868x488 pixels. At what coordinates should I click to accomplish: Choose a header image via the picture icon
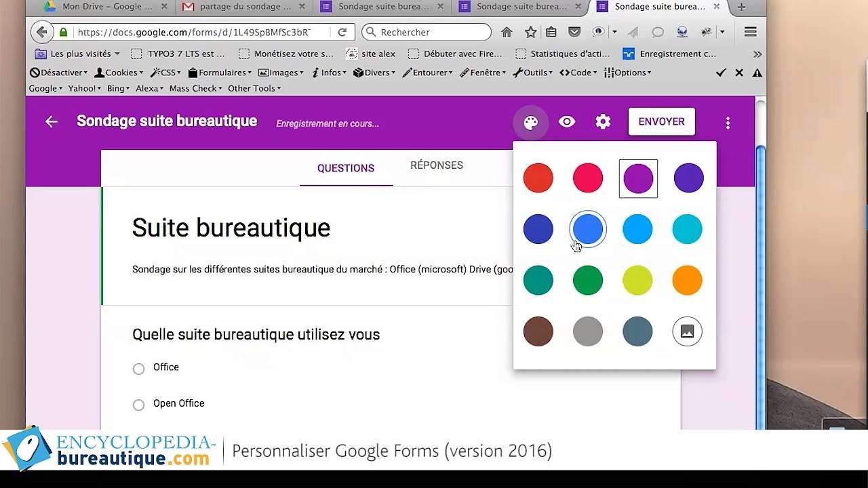tap(687, 331)
